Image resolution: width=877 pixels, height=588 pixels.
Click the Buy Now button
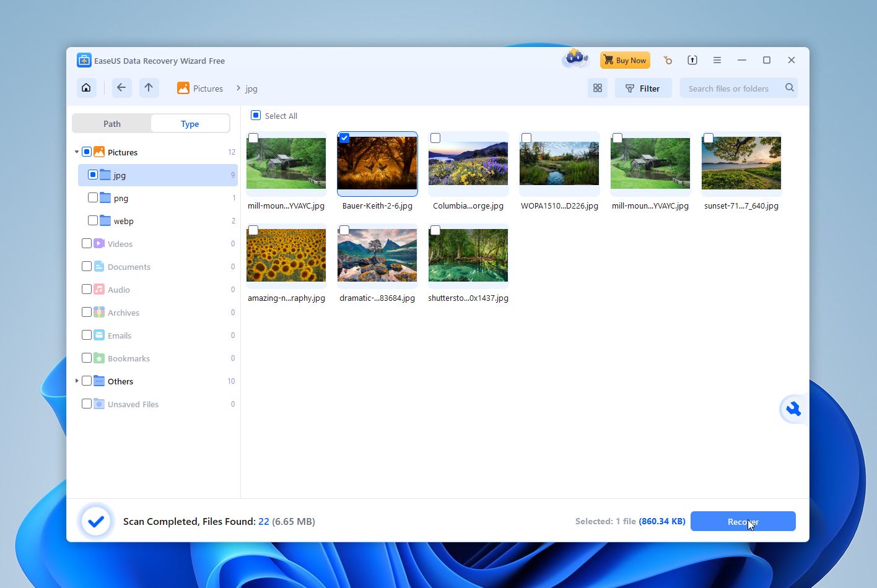pyautogui.click(x=625, y=60)
